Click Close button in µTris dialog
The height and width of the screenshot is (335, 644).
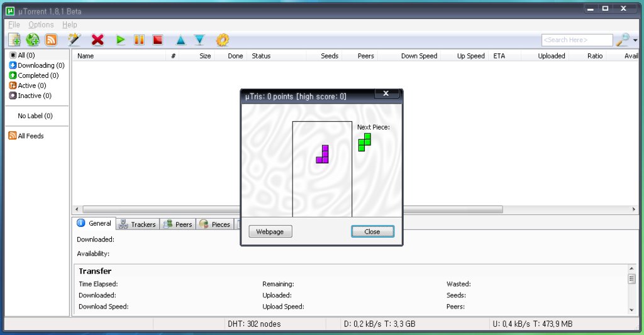[x=372, y=231]
